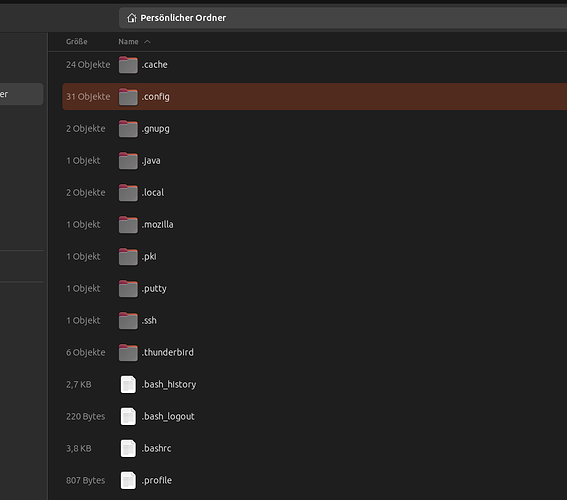Select the .putty folder icon
Screen dimensions: 567x500
(x=128, y=289)
